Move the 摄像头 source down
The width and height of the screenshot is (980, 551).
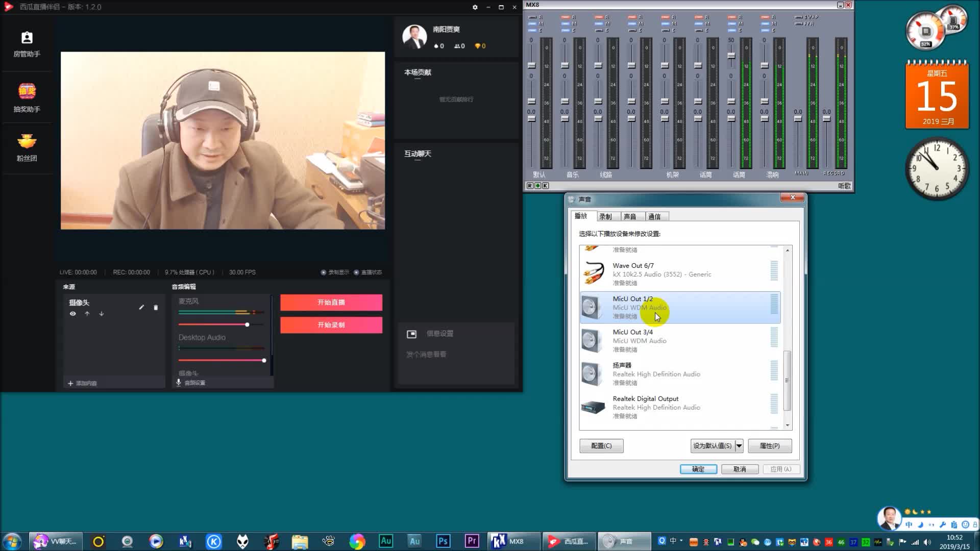(x=102, y=314)
